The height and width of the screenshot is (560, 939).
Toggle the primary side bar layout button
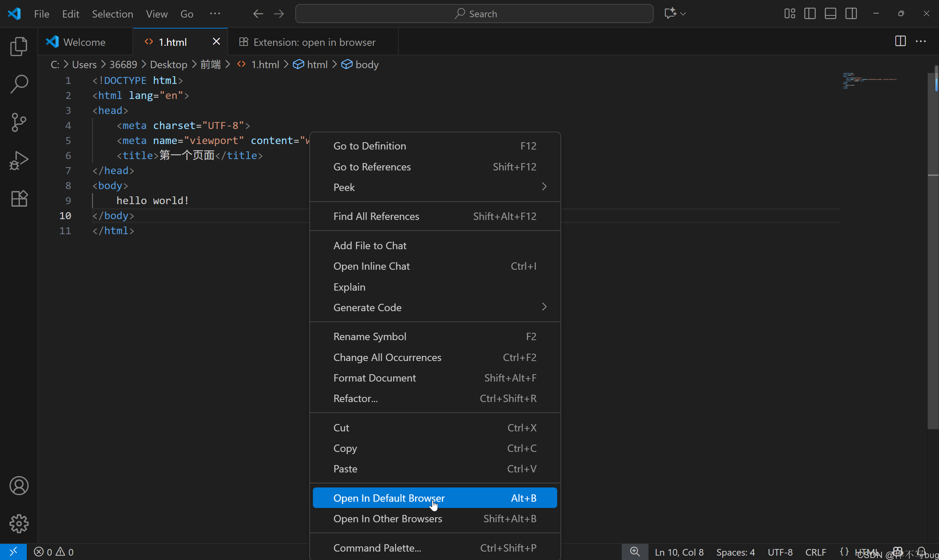810,14
